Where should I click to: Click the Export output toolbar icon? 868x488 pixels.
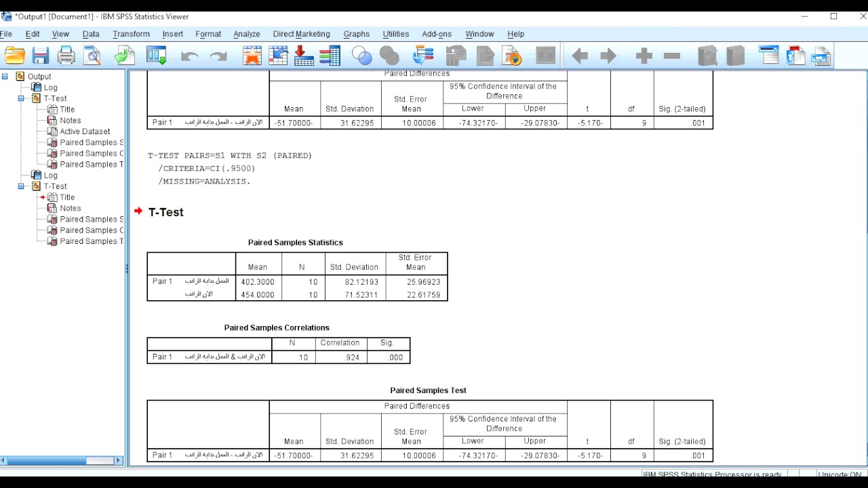point(124,56)
